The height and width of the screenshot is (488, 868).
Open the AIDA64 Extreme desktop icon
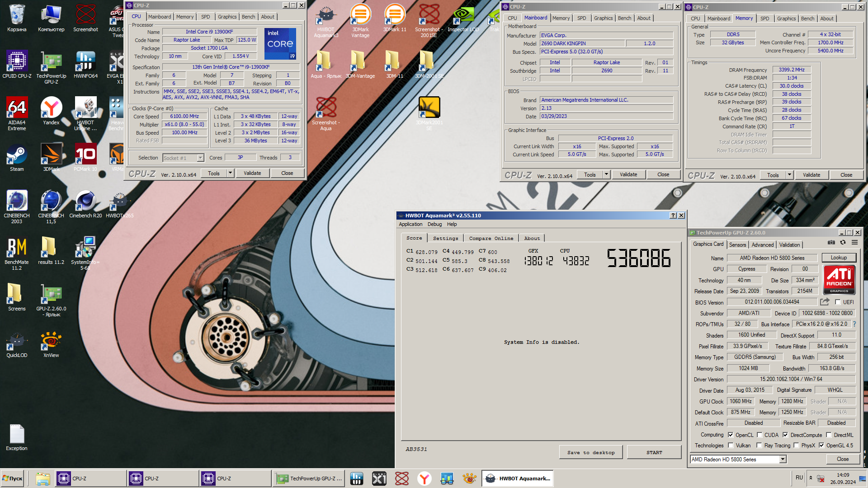pyautogui.click(x=17, y=114)
